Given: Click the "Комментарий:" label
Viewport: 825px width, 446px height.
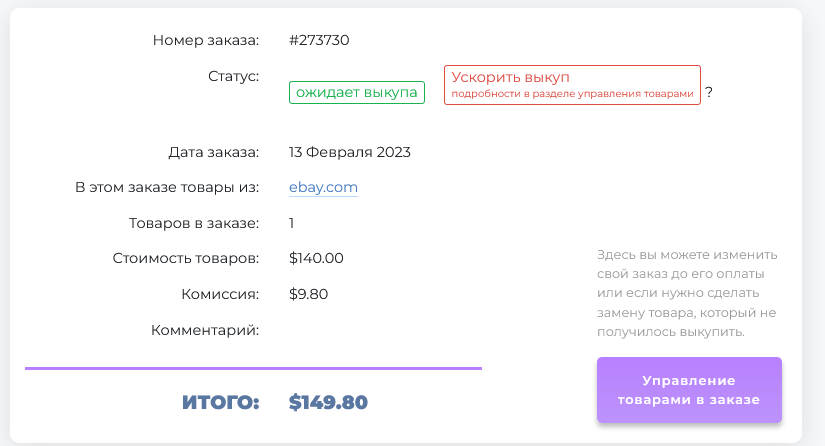Looking at the screenshot, I should 205,329.
